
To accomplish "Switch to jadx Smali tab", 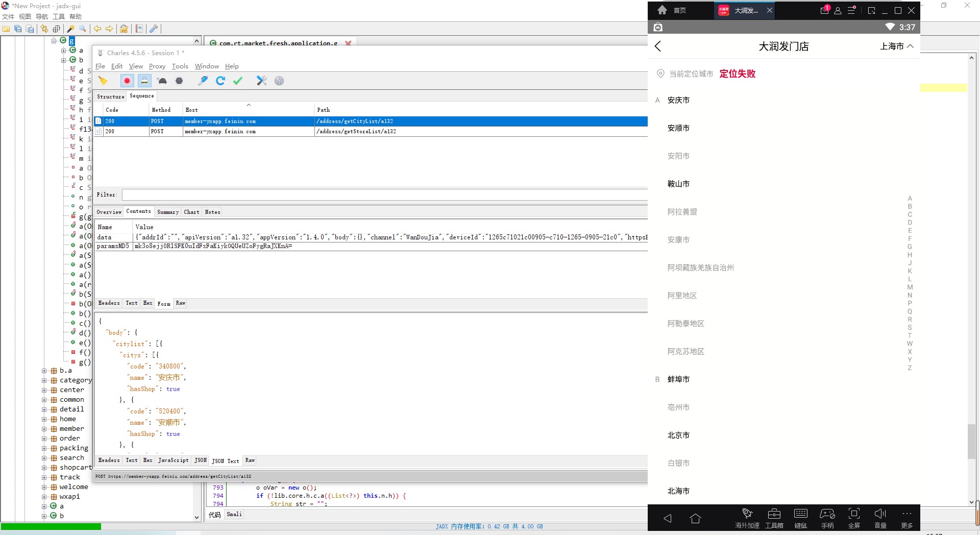I will click(234, 515).
